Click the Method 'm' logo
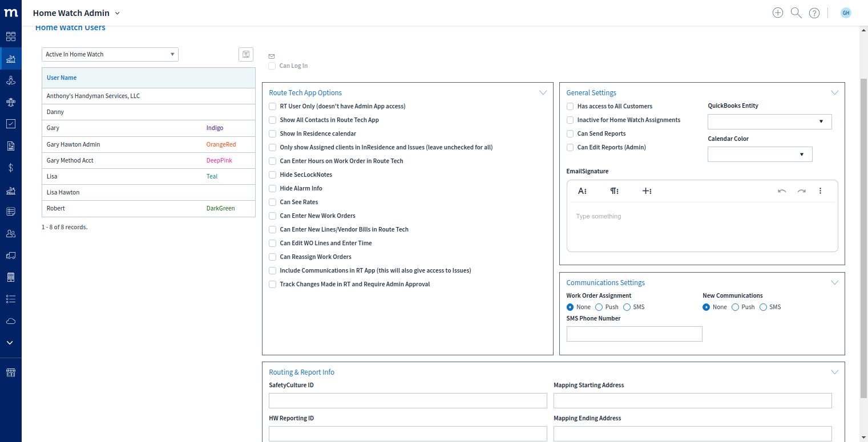868x442 pixels. (10, 13)
